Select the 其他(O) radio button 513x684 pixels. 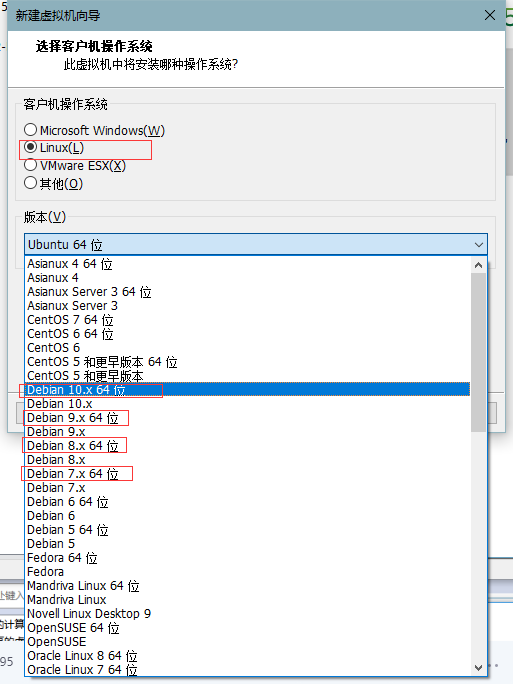pyautogui.click(x=31, y=183)
